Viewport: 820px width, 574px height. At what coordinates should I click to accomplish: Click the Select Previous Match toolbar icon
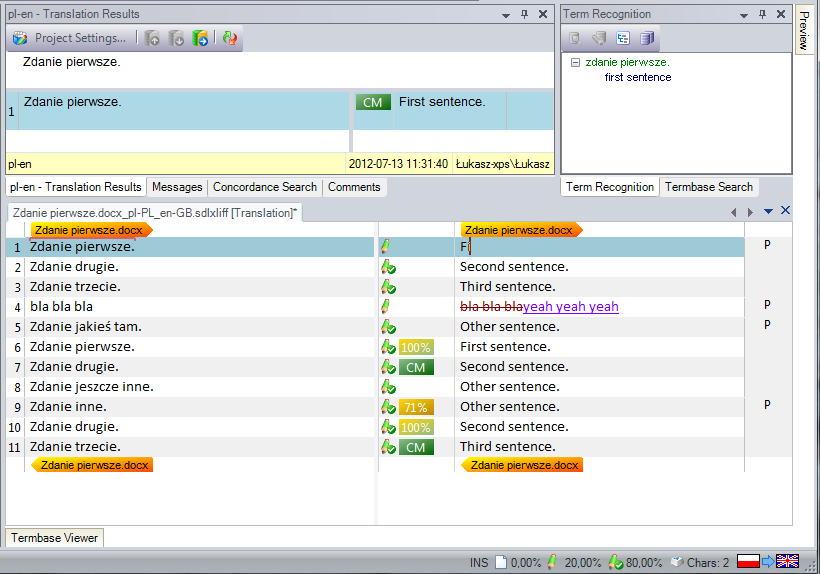pos(153,38)
